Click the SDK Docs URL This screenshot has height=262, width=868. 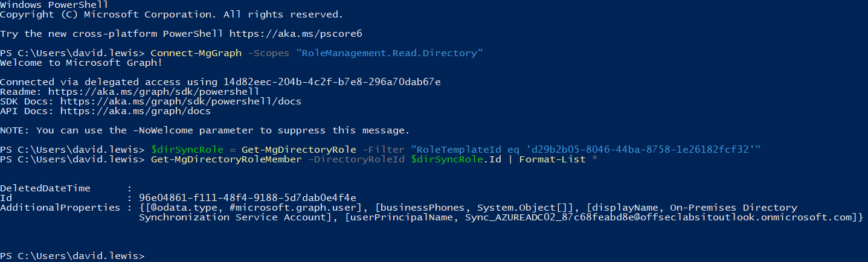pos(181,101)
